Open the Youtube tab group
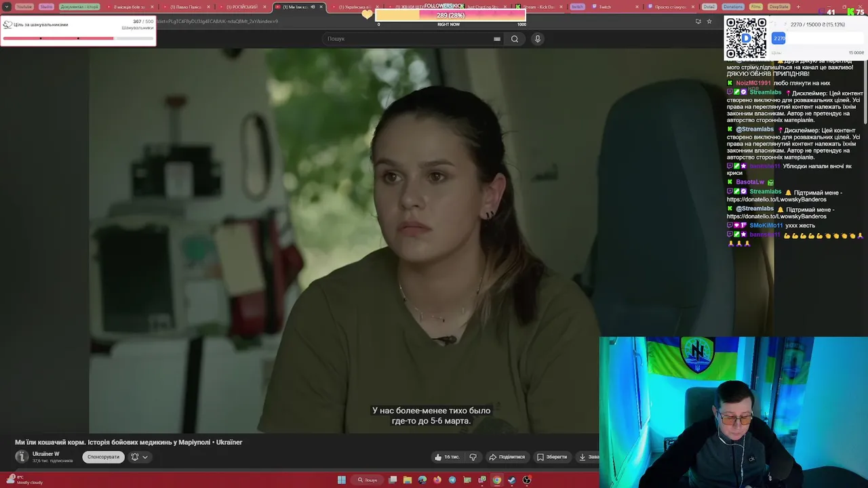This screenshot has height=488, width=868. (x=24, y=7)
